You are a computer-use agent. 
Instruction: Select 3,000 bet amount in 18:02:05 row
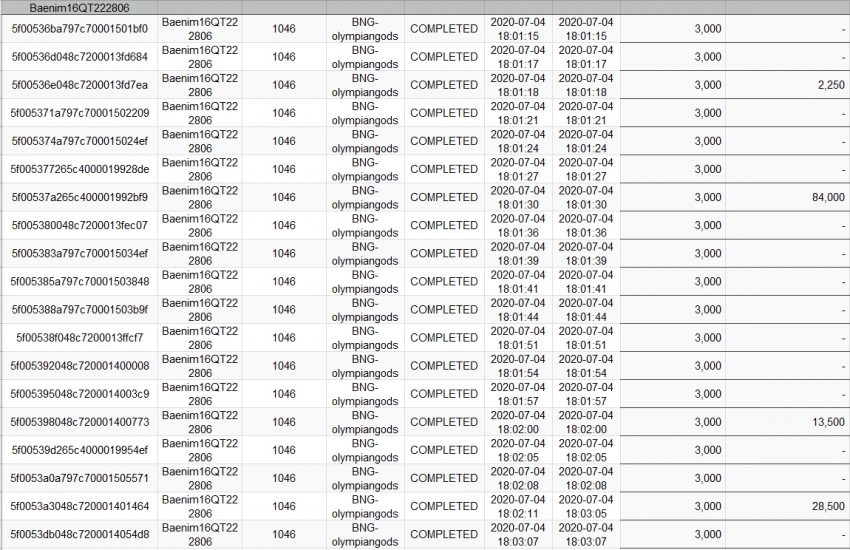pyautogui.click(x=673, y=450)
